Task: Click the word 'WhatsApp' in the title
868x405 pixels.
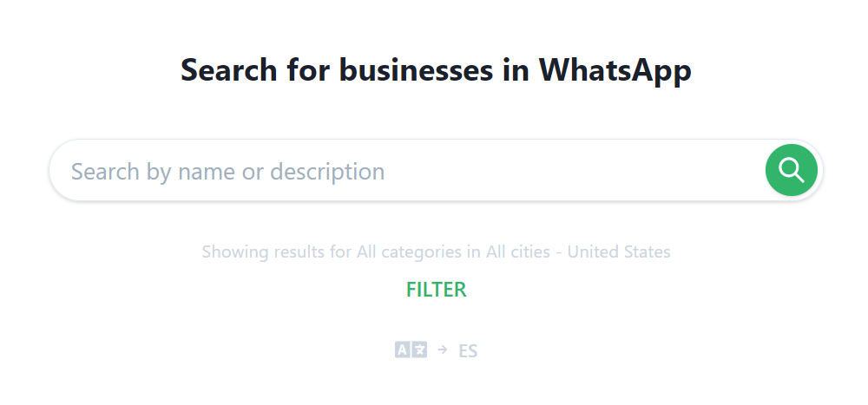Action: click(x=615, y=70)
